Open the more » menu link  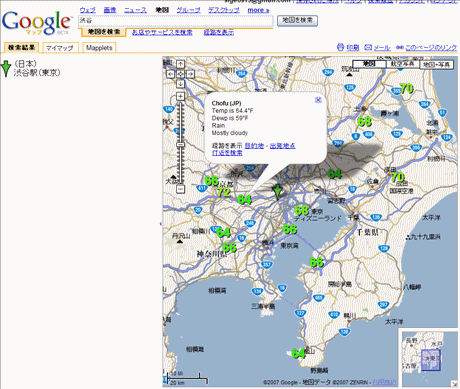pyautogui.click(x=258, y=10)
